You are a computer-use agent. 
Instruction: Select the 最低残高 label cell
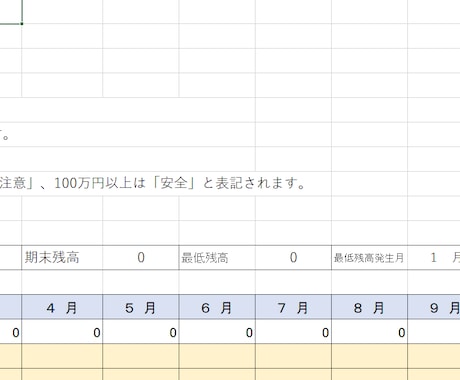coord(217,257)
